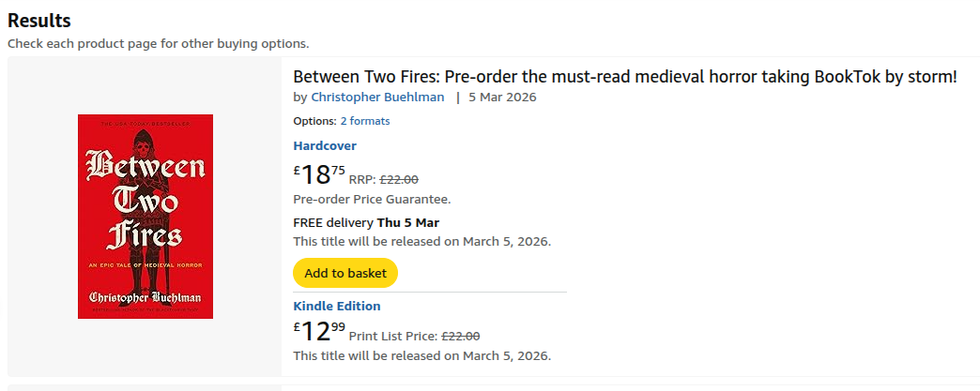Click the release date note under Kindle Edition
Screen dimensions: 980x391
point(421,355)
